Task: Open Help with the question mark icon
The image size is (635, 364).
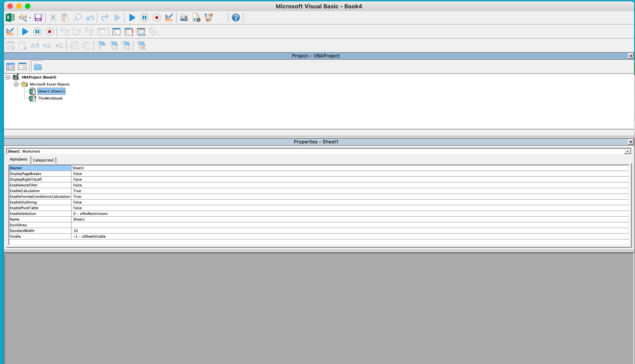Action: (x=235, y=18)
